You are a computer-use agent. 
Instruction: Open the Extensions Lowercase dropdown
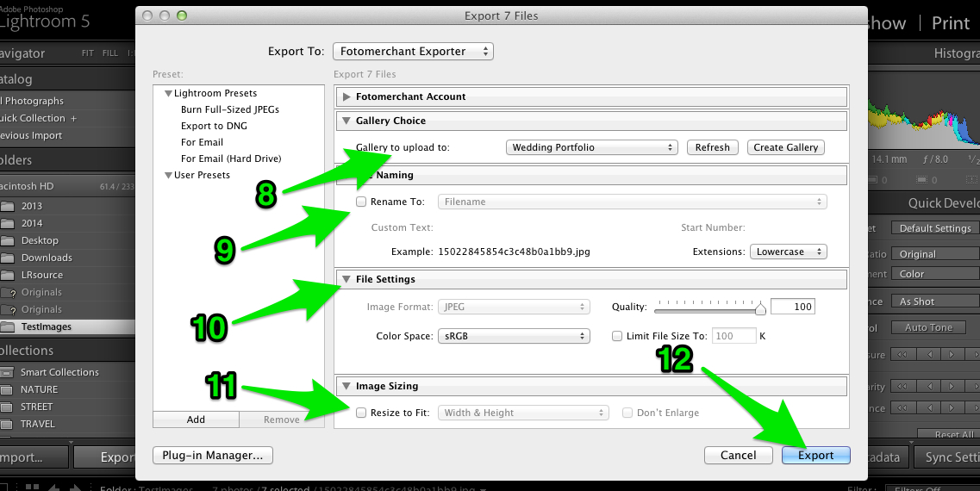click(x=788, y=252)
